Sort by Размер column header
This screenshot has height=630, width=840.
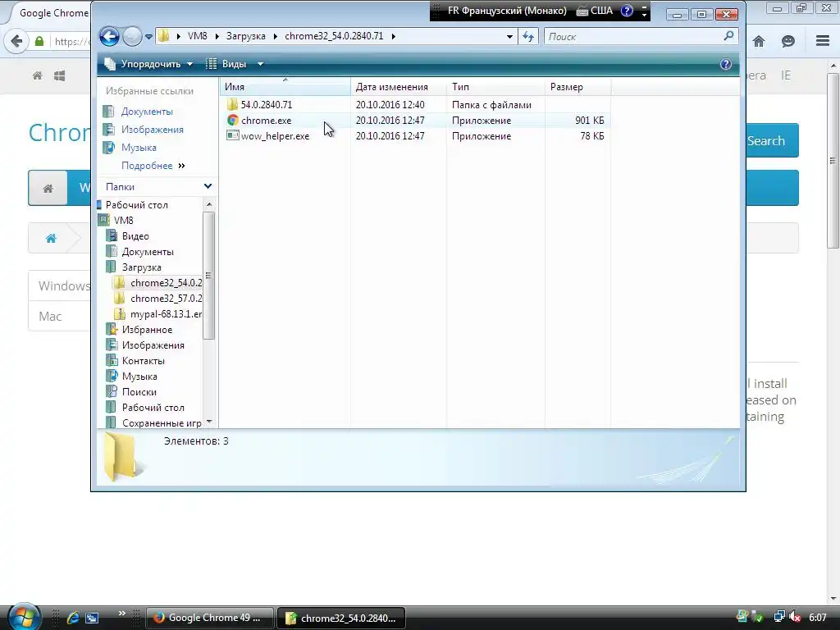pos(577,87)
